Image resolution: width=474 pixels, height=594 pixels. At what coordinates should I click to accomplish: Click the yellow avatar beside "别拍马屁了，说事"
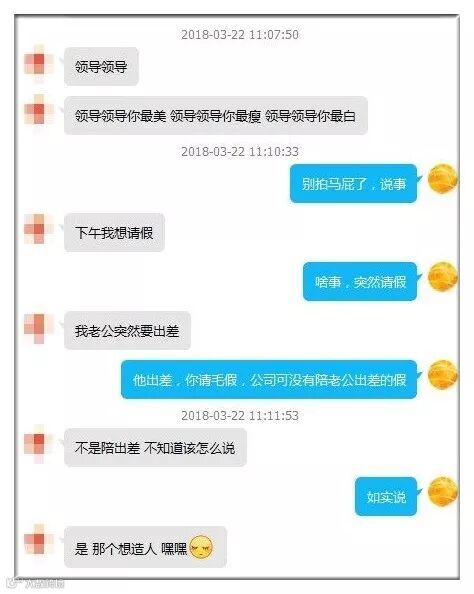(442, 178)
